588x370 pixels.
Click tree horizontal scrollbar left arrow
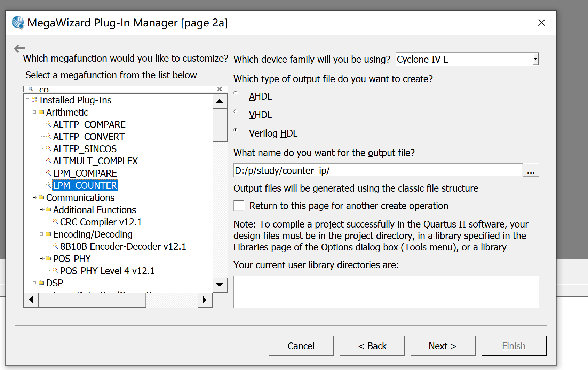click(x=31, y=300)
